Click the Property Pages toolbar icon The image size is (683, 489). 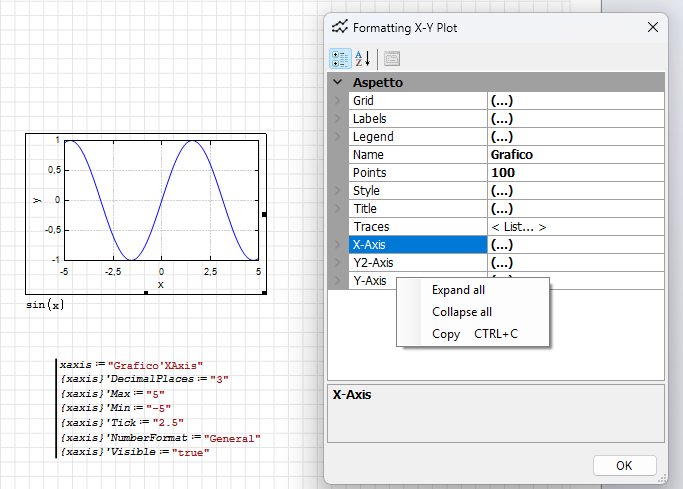click(x=391, y=59)
